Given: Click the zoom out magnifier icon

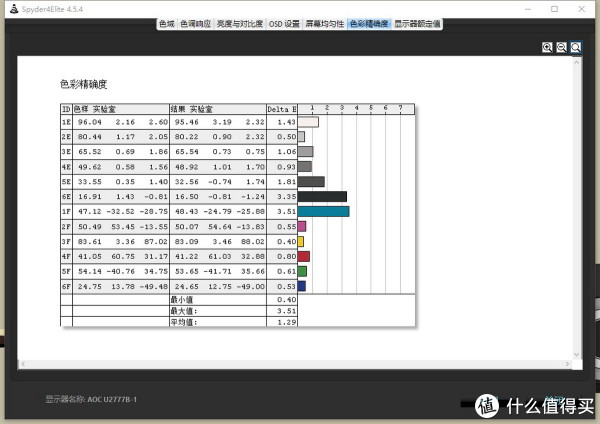Looking at the screenshot, I should 561,47.
